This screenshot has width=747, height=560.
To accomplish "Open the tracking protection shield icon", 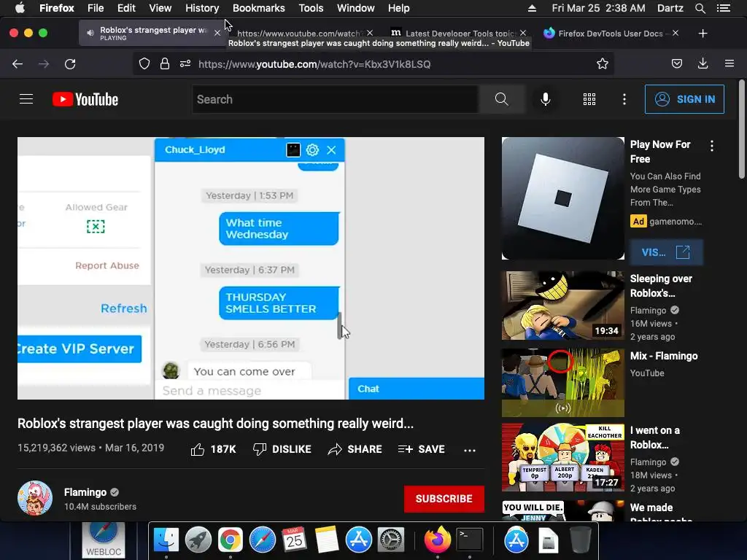I will [144, 64].
